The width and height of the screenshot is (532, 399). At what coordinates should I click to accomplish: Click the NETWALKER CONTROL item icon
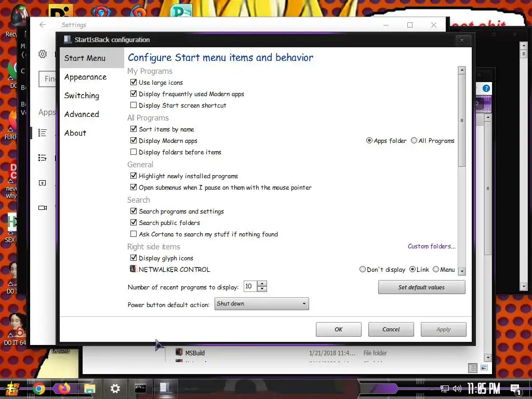(133, 269)
